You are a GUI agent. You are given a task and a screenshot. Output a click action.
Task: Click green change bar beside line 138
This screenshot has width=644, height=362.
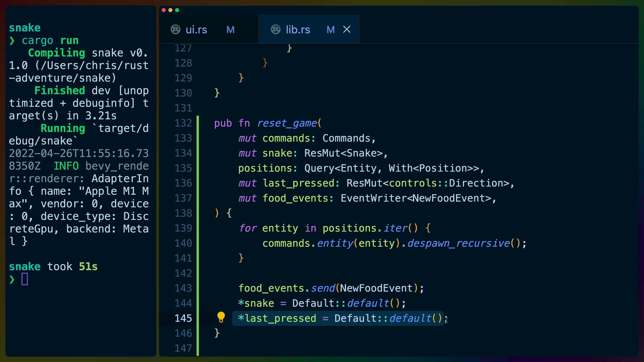tap(198, 213)
